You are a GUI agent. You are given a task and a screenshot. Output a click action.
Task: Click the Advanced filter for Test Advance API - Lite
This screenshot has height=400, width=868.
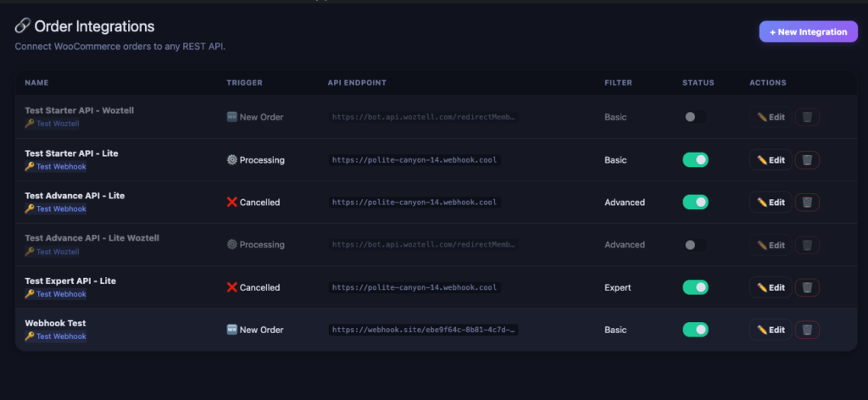[x=625, y=203]
